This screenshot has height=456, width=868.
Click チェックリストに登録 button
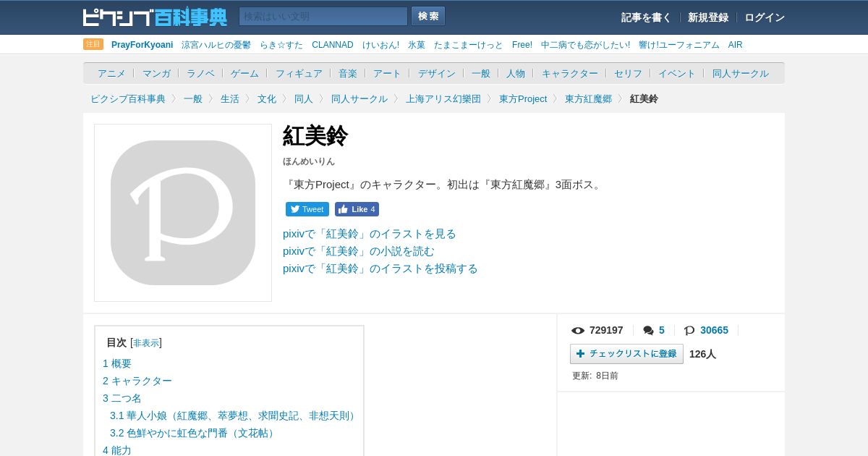(626, 354)
